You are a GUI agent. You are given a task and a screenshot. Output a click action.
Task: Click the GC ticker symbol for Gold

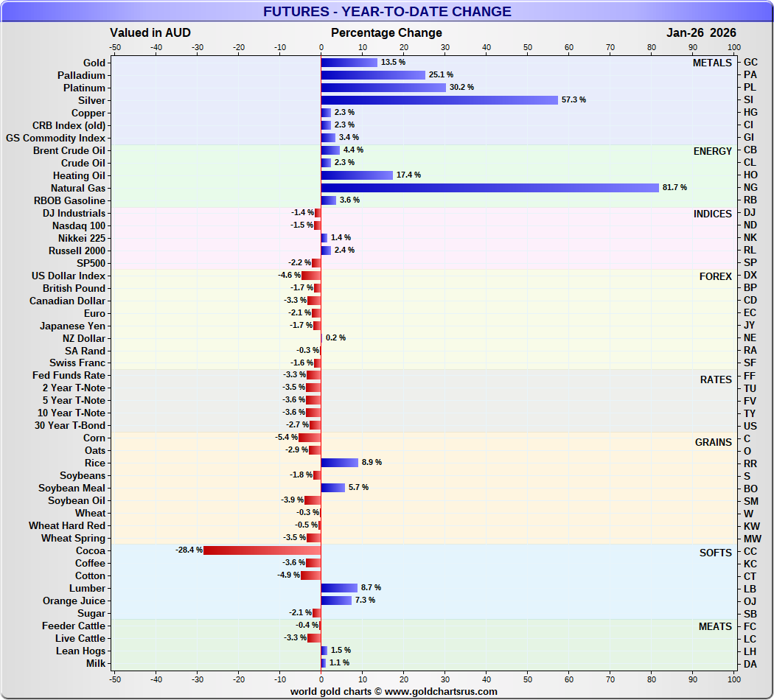pos(750,63)
